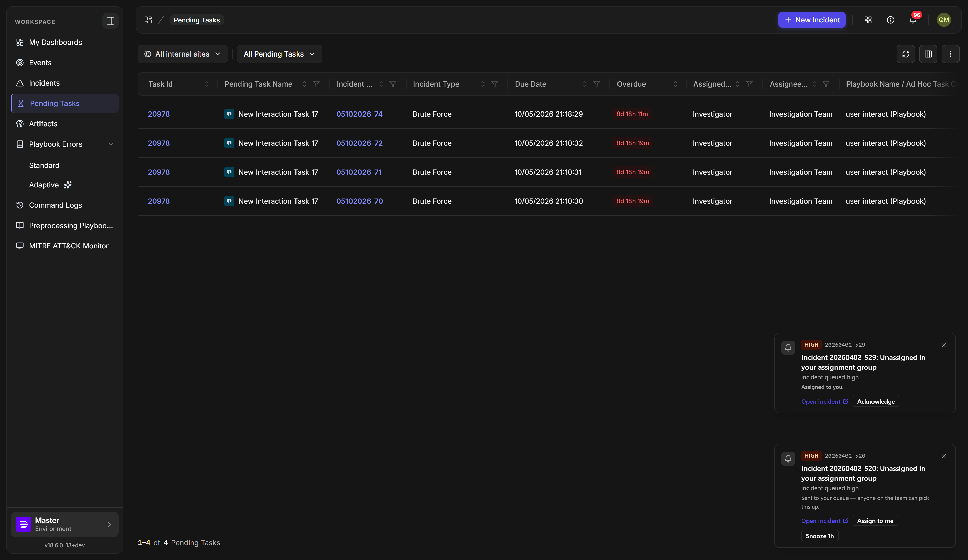Open incident 05102026-74 link

(359, 114)
